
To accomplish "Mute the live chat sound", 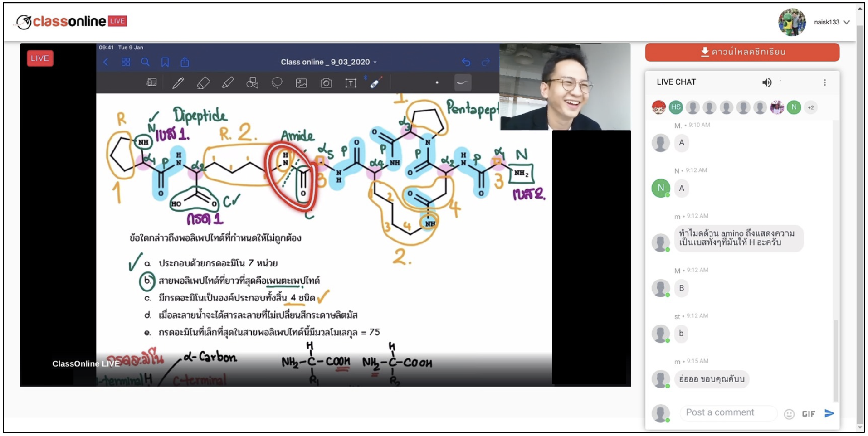I will (x=766, y=82).
